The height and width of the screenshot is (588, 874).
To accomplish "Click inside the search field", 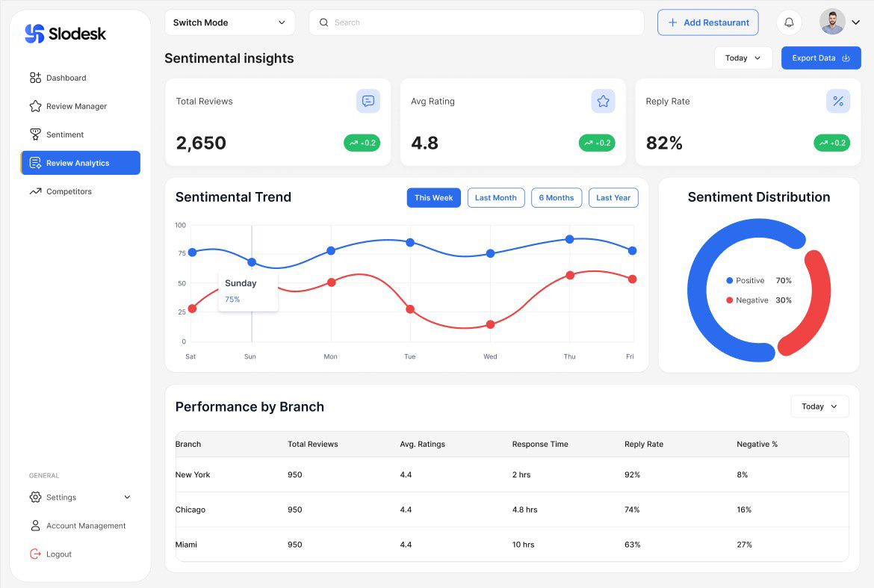I will pyautogui.click(x=476, y=22).
